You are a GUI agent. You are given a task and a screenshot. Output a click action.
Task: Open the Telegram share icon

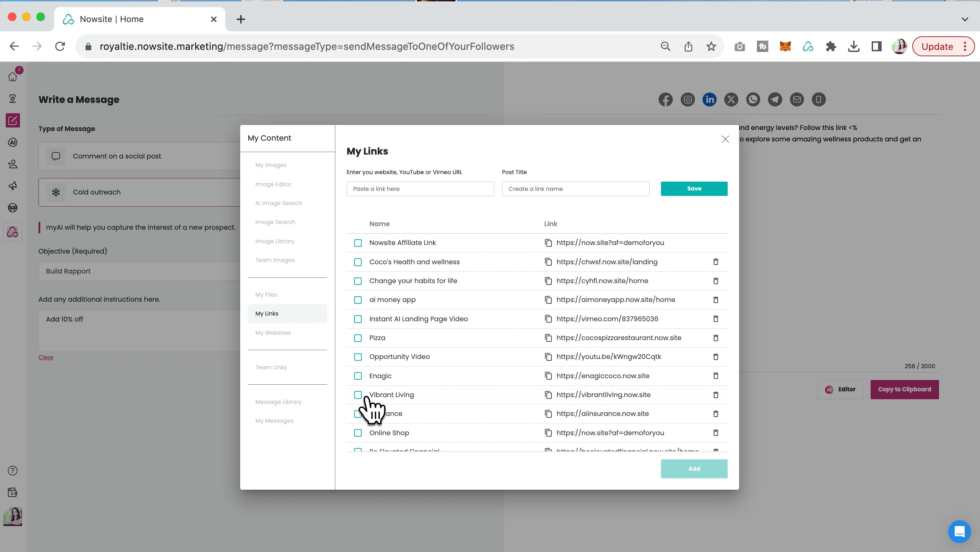pyautogui.click(x=775, y=99)
